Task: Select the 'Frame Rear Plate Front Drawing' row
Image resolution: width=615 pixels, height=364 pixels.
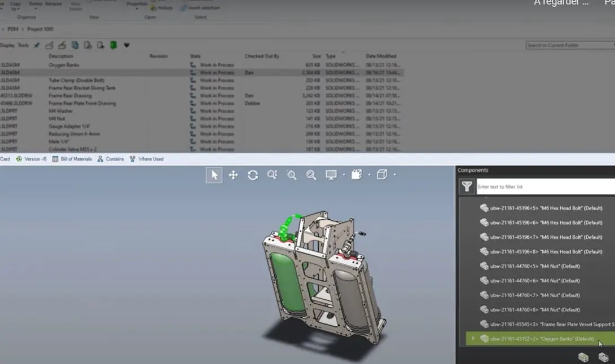Action: coord(201,104)
